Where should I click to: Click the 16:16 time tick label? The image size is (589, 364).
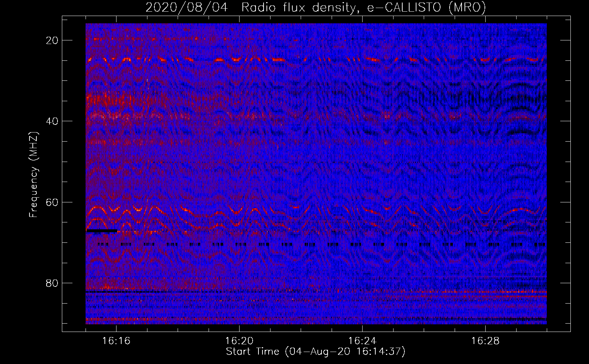(116, 341)
